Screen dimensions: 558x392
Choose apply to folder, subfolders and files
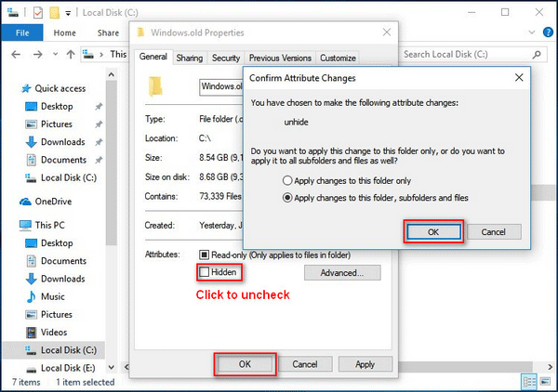(287, 197)
